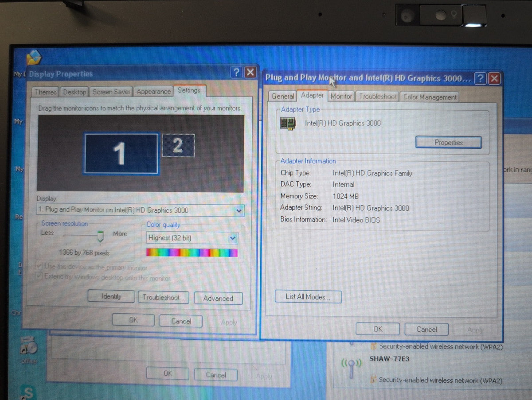Open the Color Management tab
Screen dimensions: 532x400
click(x=430, y=97)
